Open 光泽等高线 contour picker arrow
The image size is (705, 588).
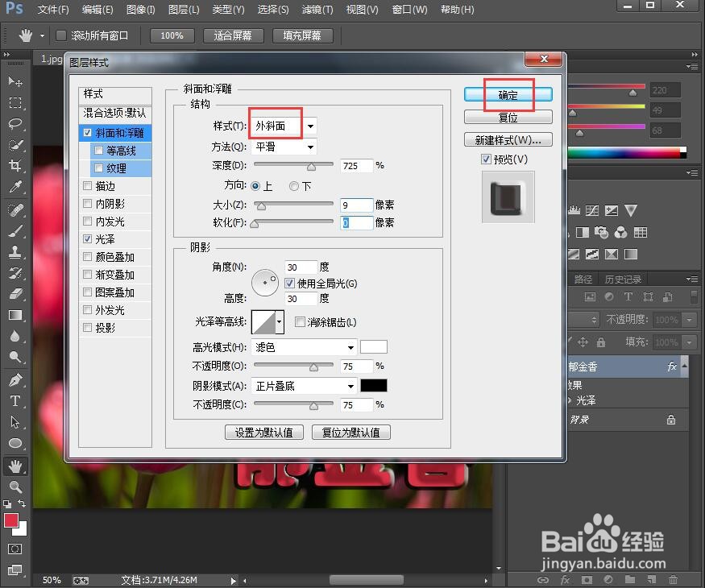(x=280, y=322)
